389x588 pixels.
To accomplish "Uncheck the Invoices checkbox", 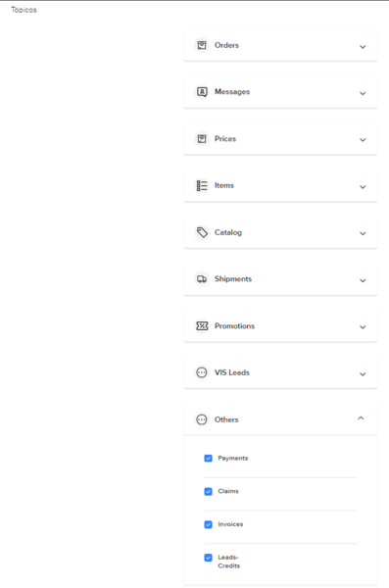I will (208, 524).
